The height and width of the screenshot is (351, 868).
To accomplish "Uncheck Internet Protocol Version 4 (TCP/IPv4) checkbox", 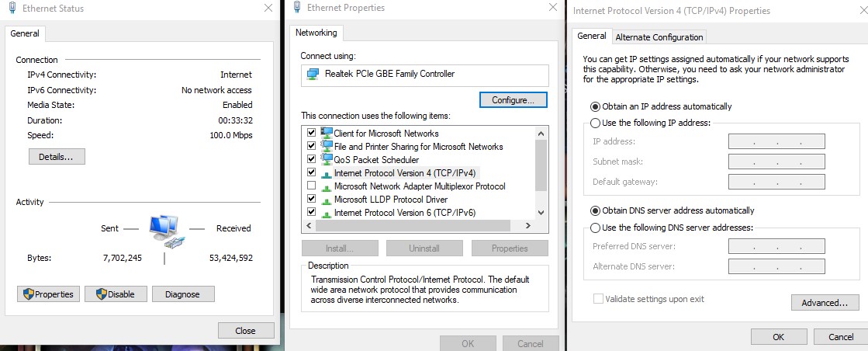I will click(x=312, y=172).
